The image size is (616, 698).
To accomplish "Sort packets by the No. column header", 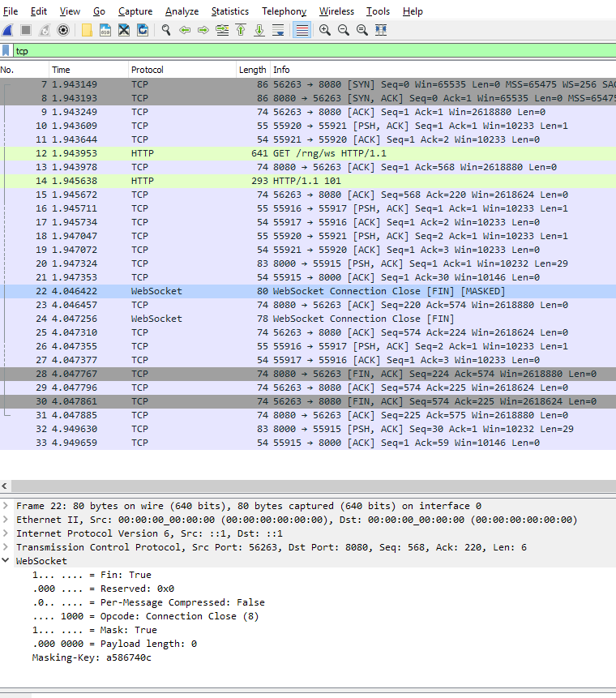I will 24,70.
